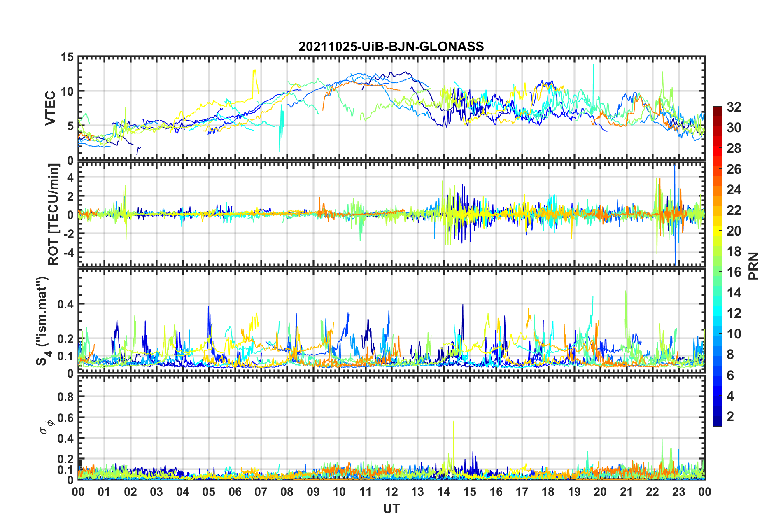Click x-axis tick label 18

[x=548, y=492]
